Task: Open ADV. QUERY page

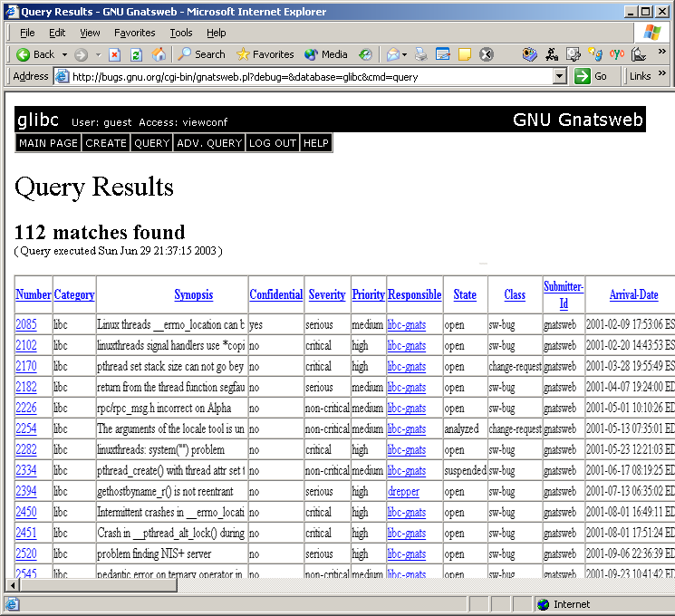Action: pos(209,143)
